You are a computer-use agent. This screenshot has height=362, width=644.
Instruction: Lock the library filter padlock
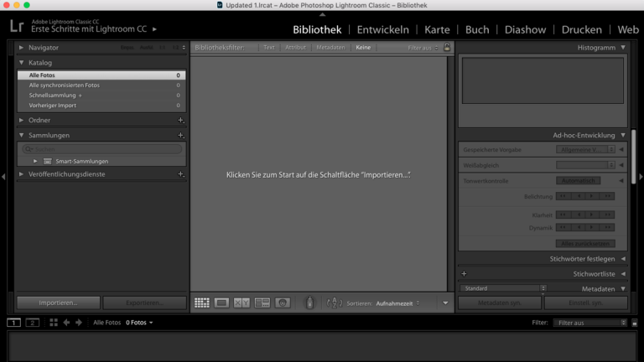coord(447,47)
